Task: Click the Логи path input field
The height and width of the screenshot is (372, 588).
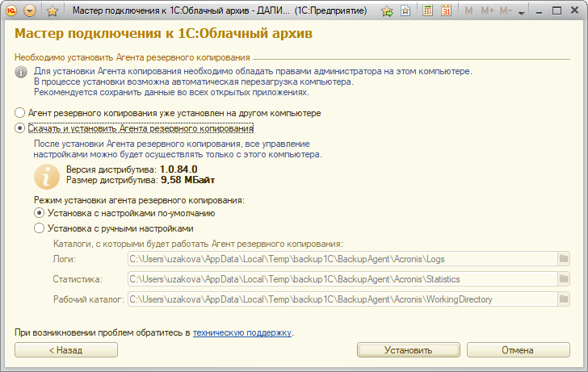Action: tap(342, 259)
